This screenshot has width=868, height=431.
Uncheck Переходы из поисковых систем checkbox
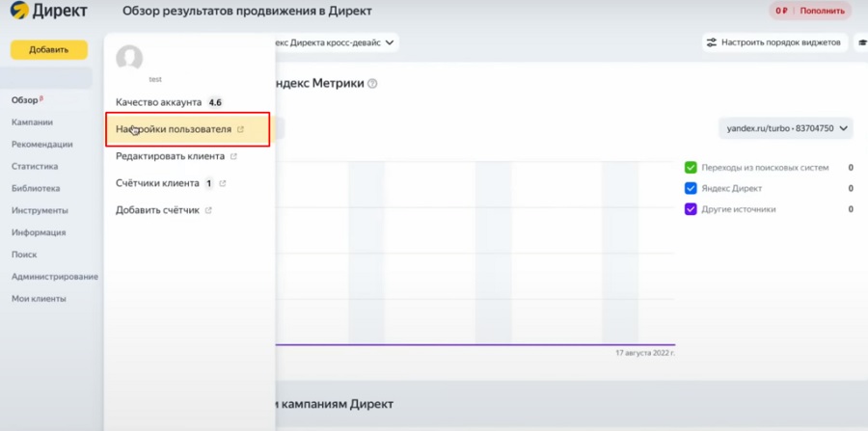(691, 167)
